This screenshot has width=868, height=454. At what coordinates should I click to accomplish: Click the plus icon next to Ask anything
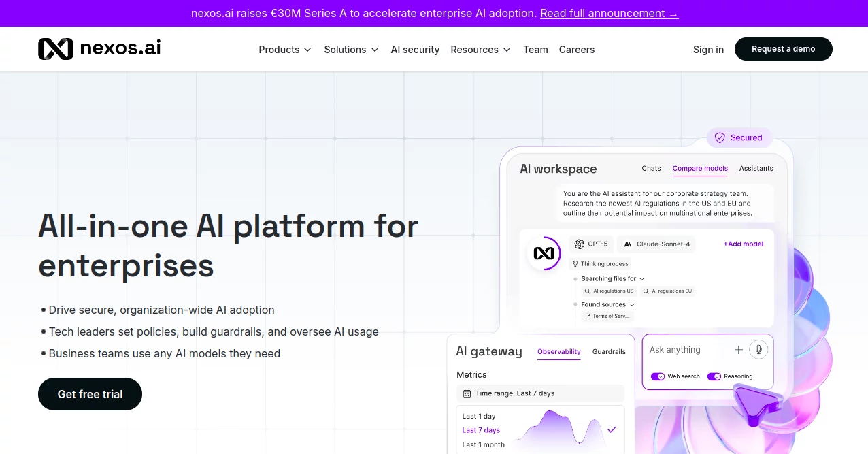738,349
